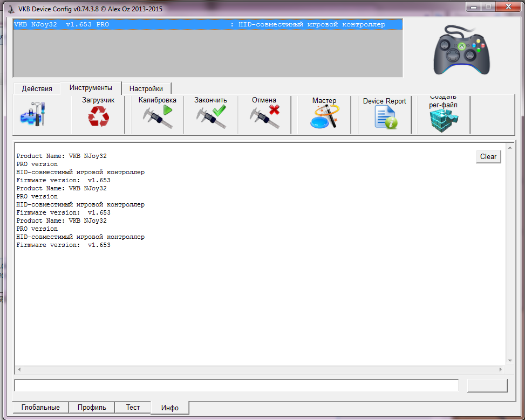Click the joystick app icon in title bar
Screen dimensions: 525x420
pos(11,9)
